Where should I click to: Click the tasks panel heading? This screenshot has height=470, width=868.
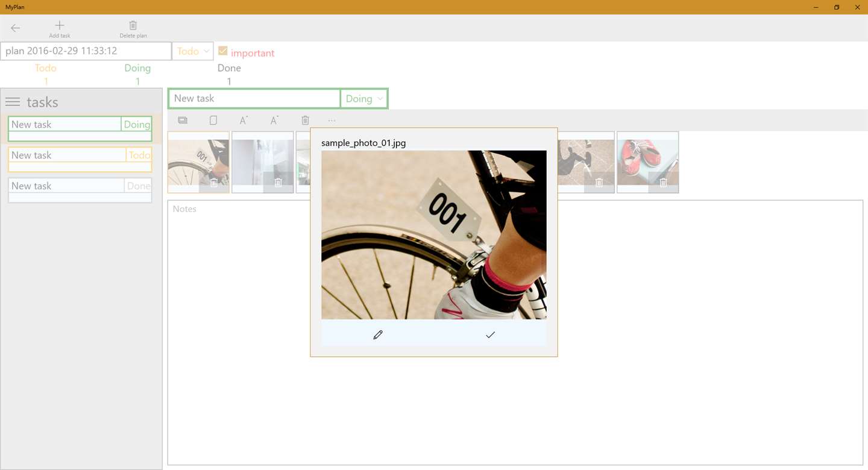42,102
